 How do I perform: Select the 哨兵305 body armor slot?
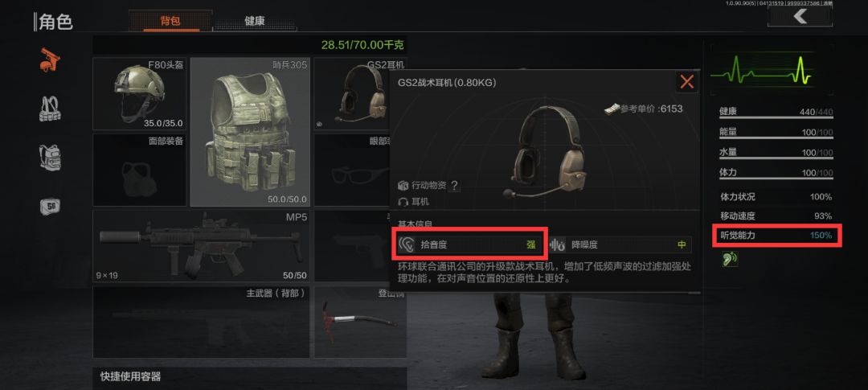pyautogui.click(x=250, y=132)
